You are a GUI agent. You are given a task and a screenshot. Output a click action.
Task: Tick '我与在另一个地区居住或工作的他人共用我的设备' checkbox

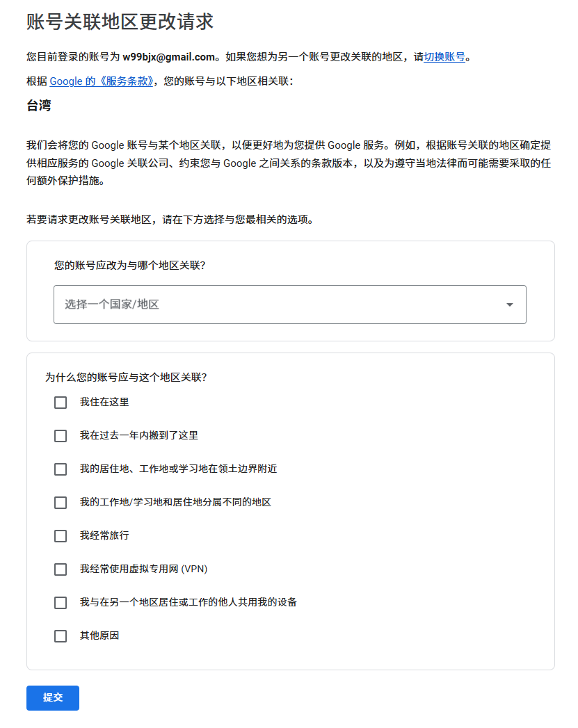point(61,603)
